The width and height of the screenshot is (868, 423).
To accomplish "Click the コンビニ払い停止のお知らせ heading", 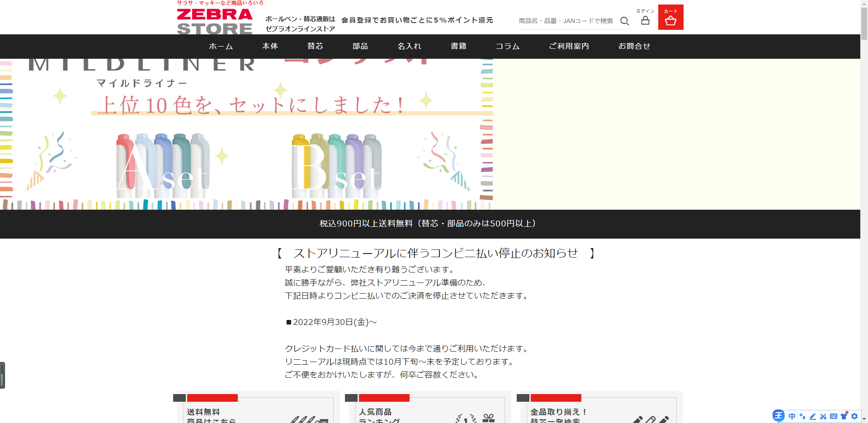I will click(435, 253).
